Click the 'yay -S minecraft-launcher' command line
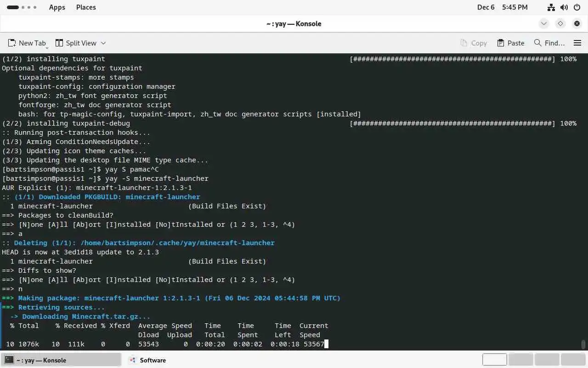This screenshot has height=368, width=588. tap(105, 178)
